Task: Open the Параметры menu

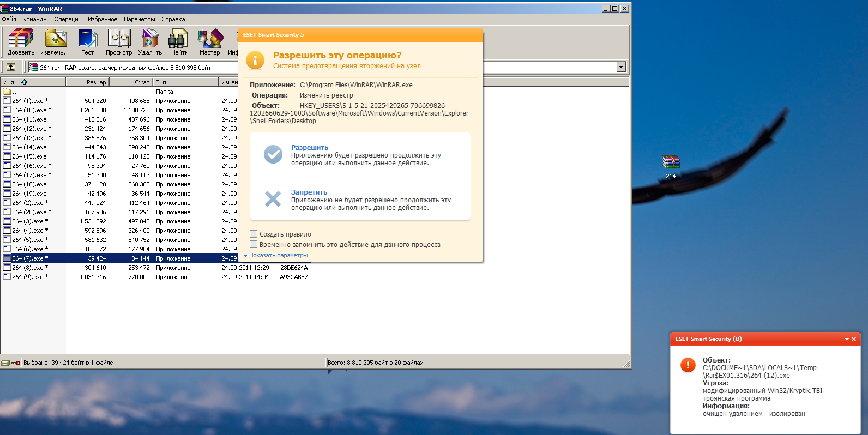Action: pyautogui.click(x=139, y=19)
